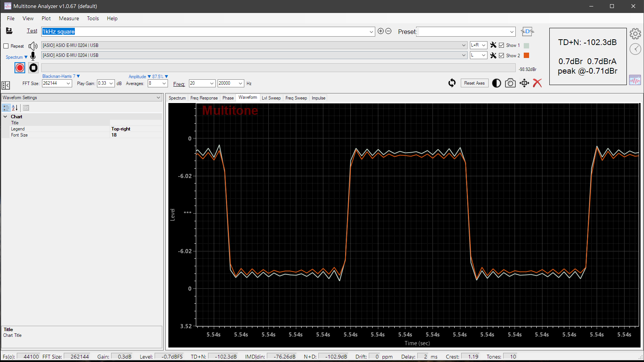The image size is (644, 362).
Task: Open the Help menu
Action: pos(112,18)
